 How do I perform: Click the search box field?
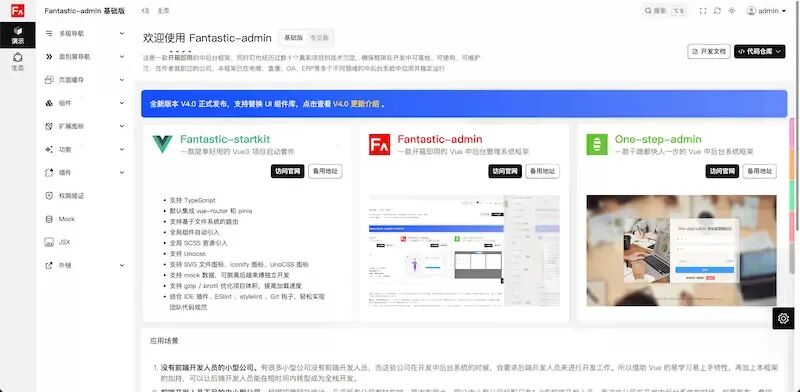pyautogui.click(x=664, y=11)
